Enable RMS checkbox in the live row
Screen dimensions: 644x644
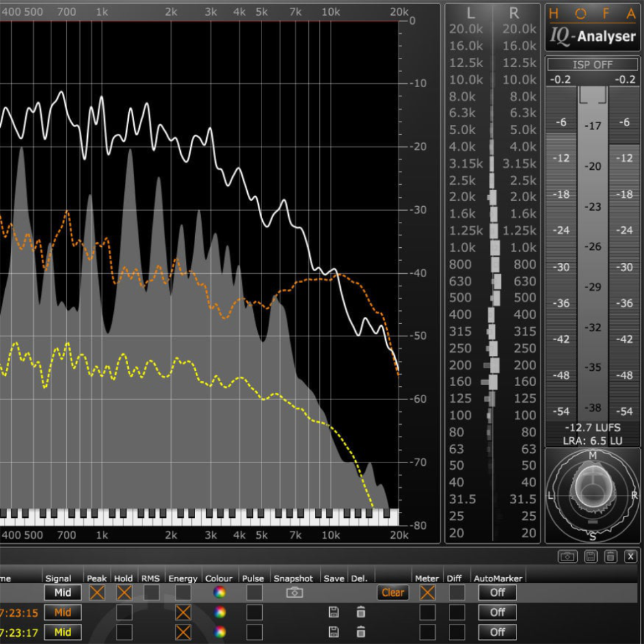pos(151,593)
